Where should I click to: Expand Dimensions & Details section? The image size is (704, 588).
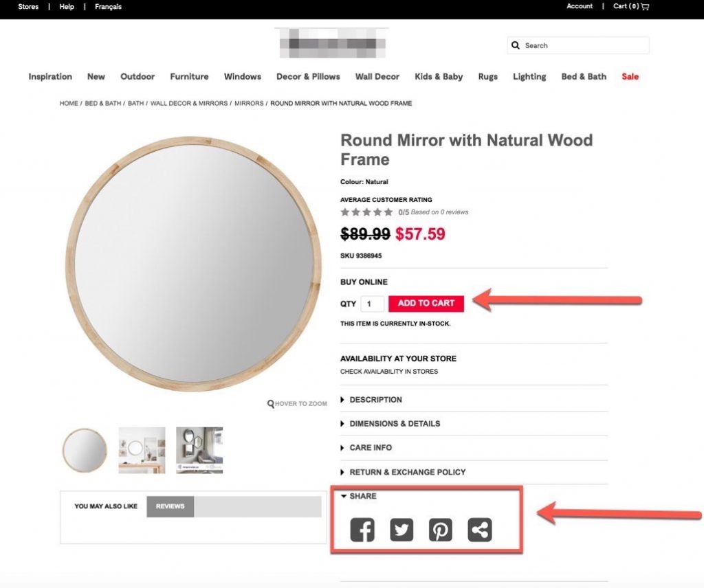(394, 424)
